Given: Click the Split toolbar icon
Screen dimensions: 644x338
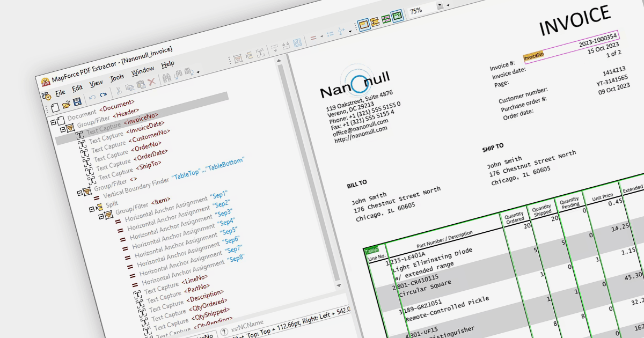Looking at the screenshot, I should pyautogui.click(x=248, y=56).
